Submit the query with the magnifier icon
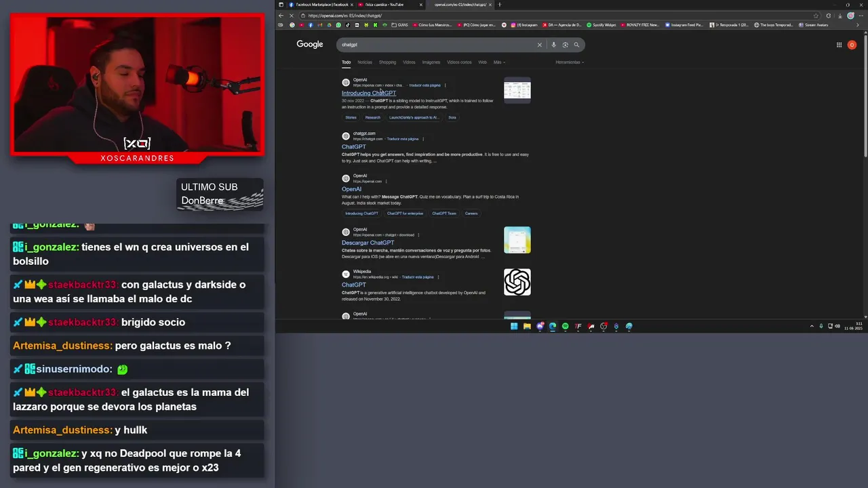This screenshot has height=488, width=868. [x=576, y=45]
